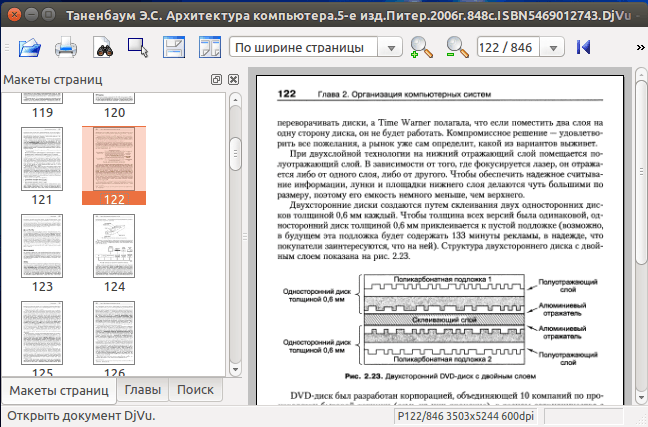Switch to the 'Главы' tab
Image resolution: width=648 pixels, height=427 pixels.
(143, 389)
